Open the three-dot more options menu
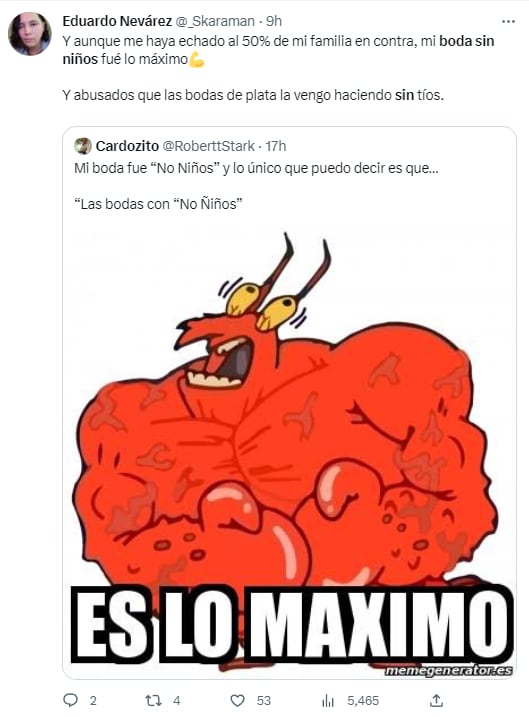The height and width of the screenshot is (717, 529). pos(508,21)
